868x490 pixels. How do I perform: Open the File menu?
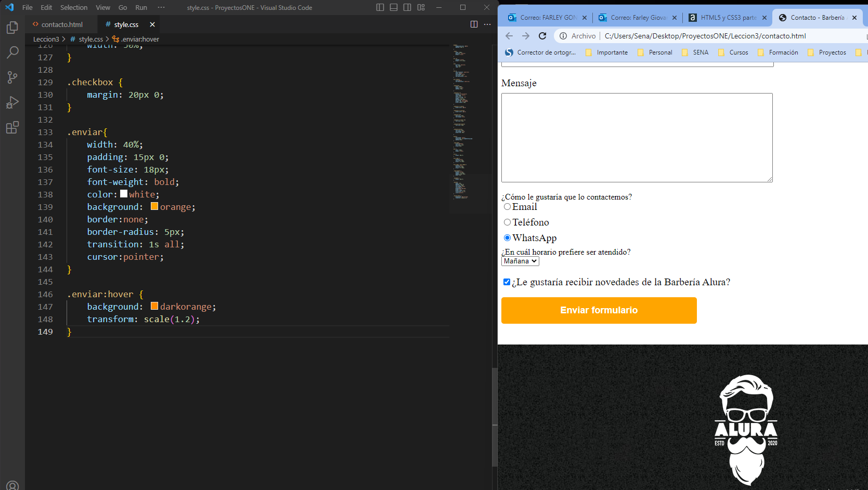pos(28,7)
